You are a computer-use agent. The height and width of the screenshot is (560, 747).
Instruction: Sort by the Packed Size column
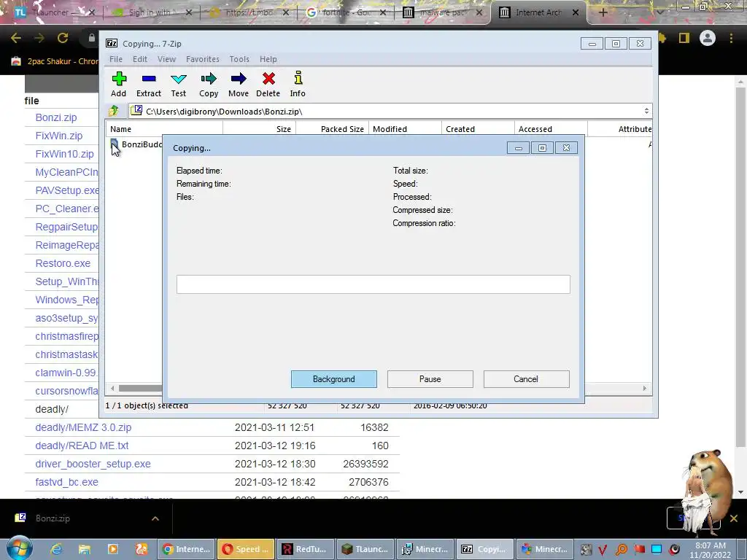(x=333, y=129)
